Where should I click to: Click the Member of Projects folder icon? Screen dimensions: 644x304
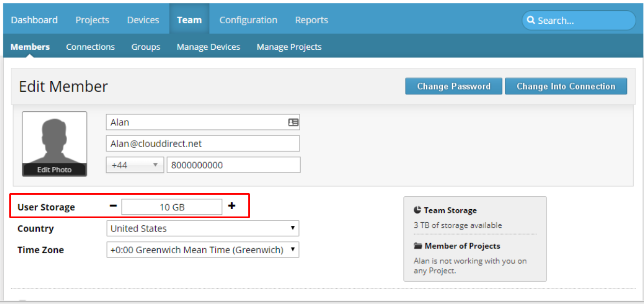pos(418,246)
